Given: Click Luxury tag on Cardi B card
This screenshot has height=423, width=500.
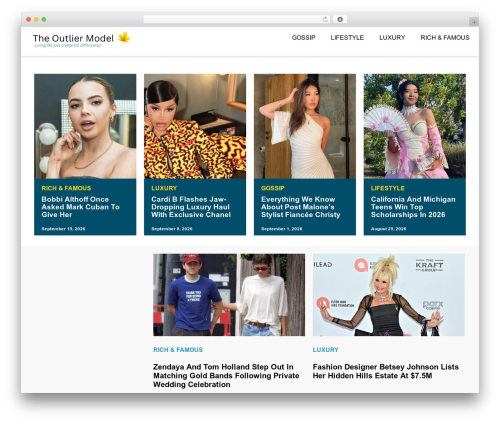Looking at the screenshot, I should tap(164, 188).
